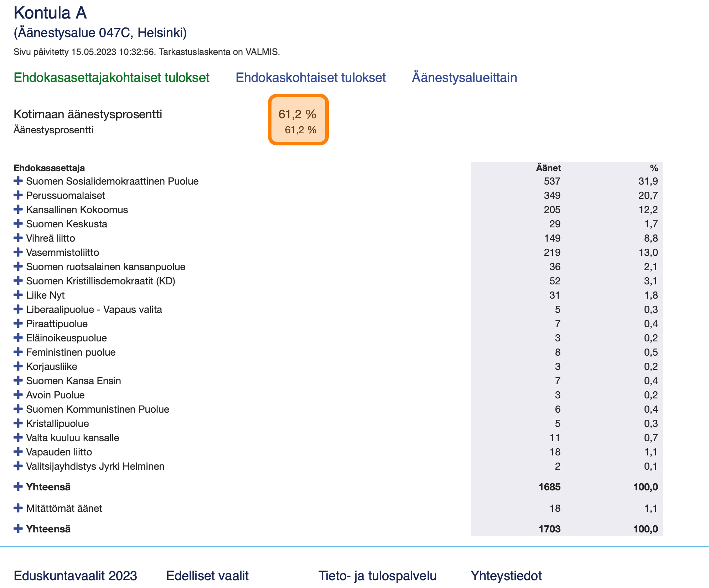Click Mitättömät äänet label
Viewport: 709px width, 588px height.
[x=64, y=508]
